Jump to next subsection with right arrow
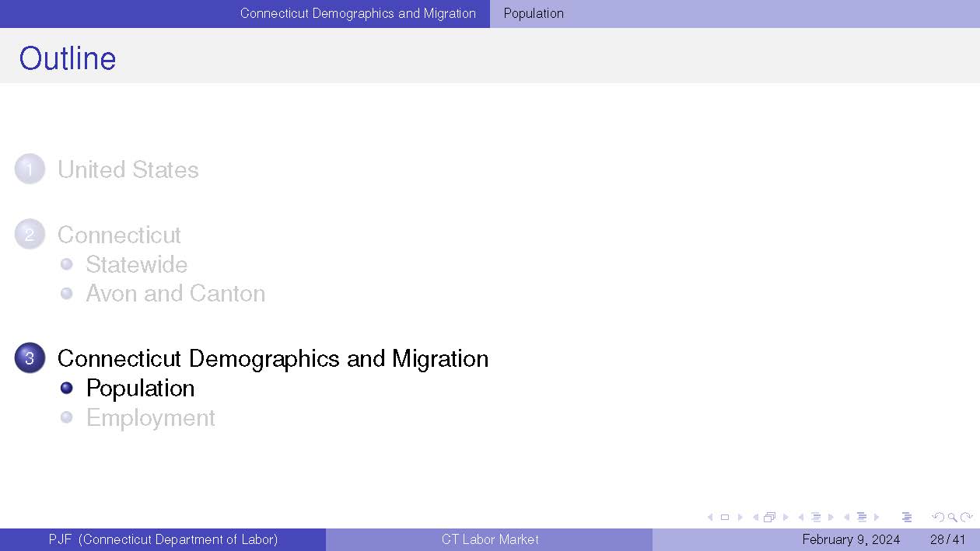The width and height of the screenshot is (980, 551). pos(831,518)
